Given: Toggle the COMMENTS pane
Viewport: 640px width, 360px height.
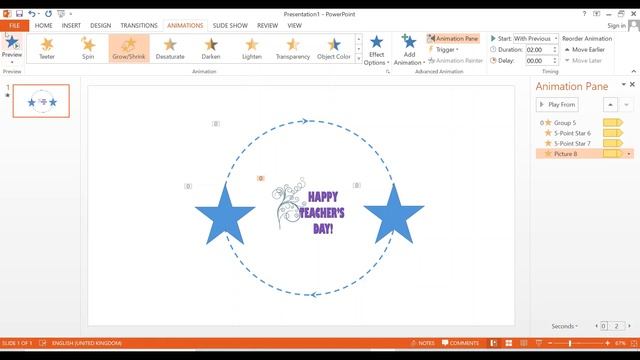Looking at the screenshot, I should pyautogui.click(x=460, y=343).
